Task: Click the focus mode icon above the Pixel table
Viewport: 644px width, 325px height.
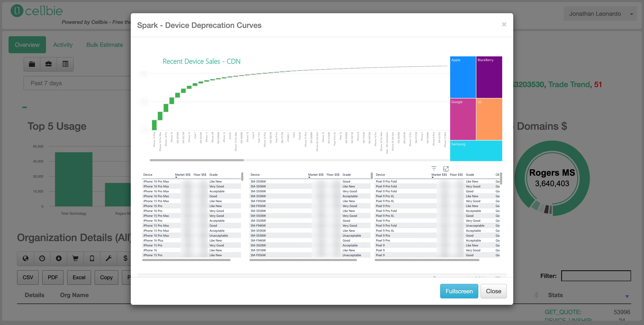Action: [446, 169]
